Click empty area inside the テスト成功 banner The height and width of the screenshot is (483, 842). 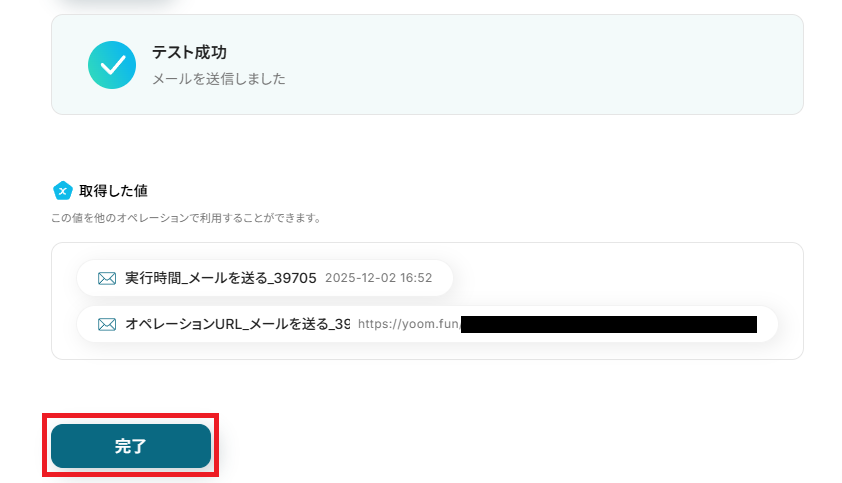pyautogui.click(x=537, y=64)
